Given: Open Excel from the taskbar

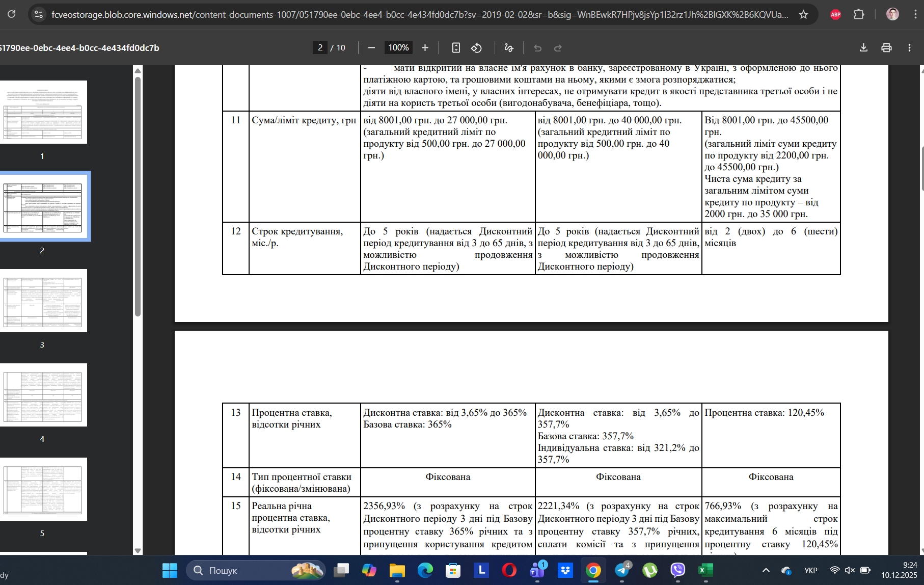Looking at the screenshot, I should point(705,570).
